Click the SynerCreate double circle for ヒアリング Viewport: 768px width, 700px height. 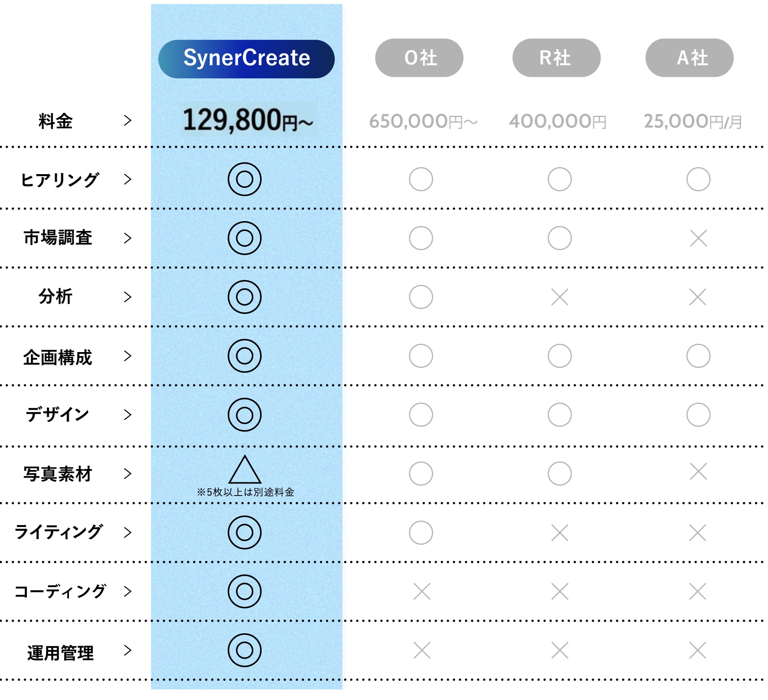tap(245, 179)
